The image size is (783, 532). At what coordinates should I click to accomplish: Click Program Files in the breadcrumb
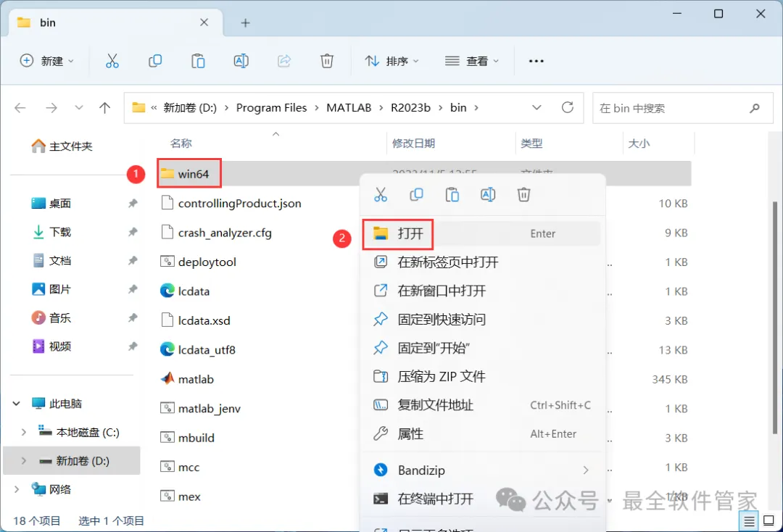coord(271,108)
